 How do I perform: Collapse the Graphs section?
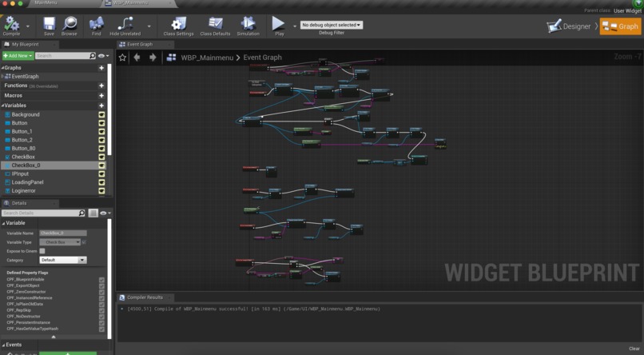coord(2,68)
